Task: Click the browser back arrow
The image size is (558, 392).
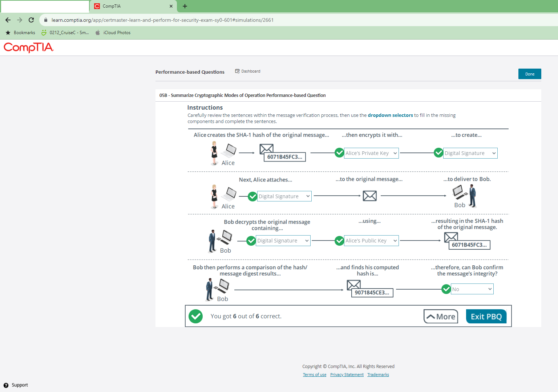Action: 8,20
